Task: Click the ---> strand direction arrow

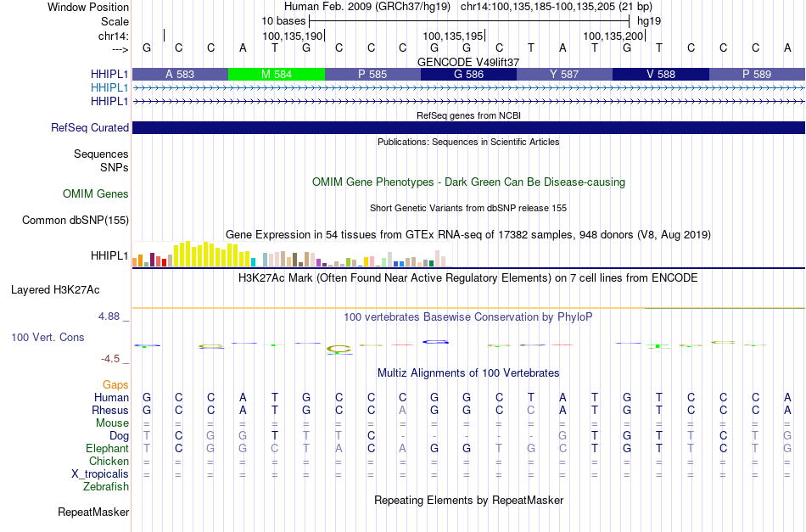Action: click(120, 49)
